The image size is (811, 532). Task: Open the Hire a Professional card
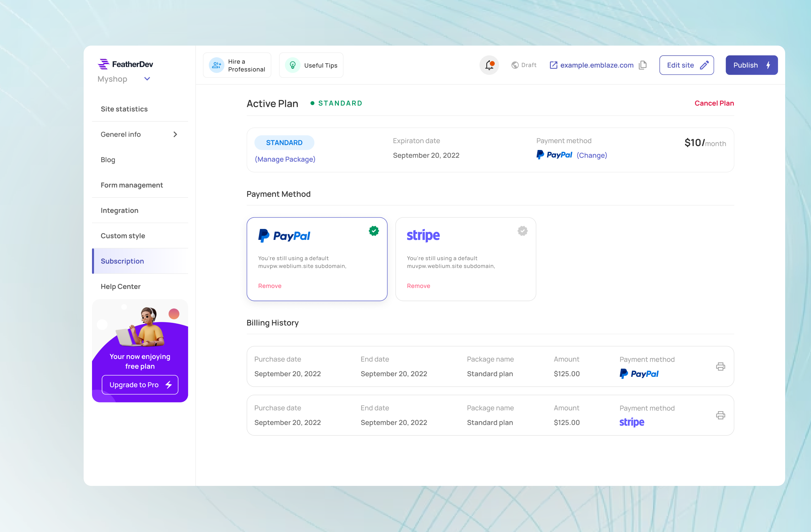237,65
